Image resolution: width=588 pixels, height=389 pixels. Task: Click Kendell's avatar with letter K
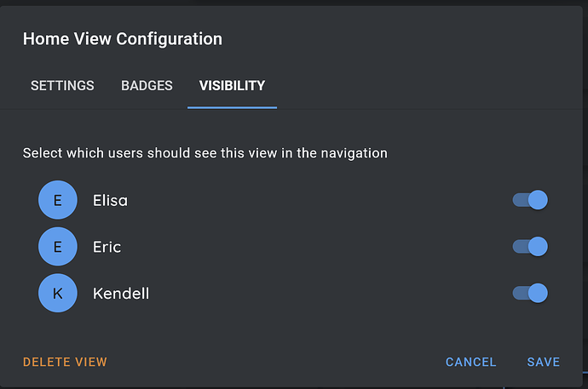click(57, 294)
